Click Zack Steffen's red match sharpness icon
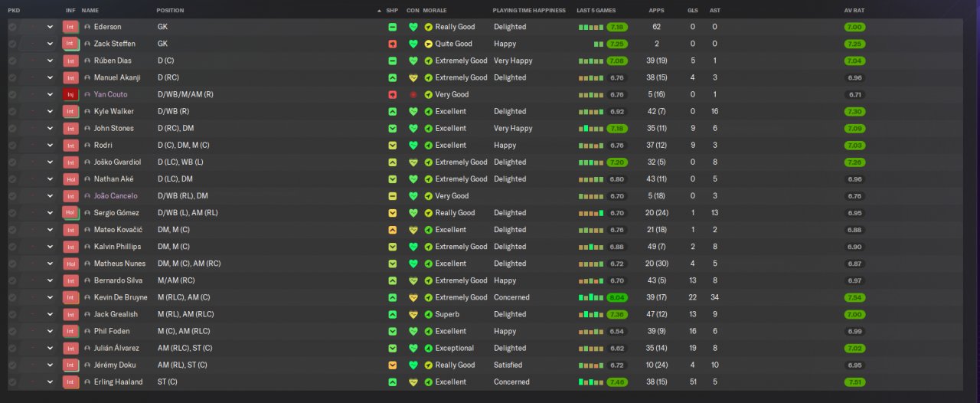980x403 pixels. click(x=392, y=44)
